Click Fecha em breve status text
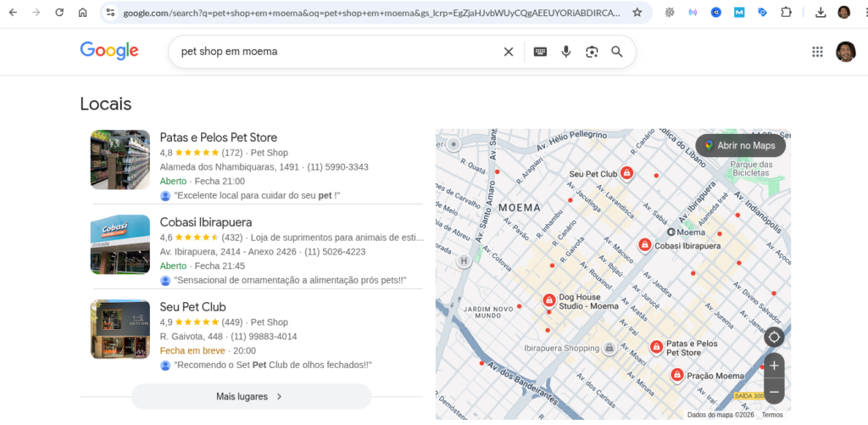The height and width of the screenshot is (425, 868). pos(192,350)
